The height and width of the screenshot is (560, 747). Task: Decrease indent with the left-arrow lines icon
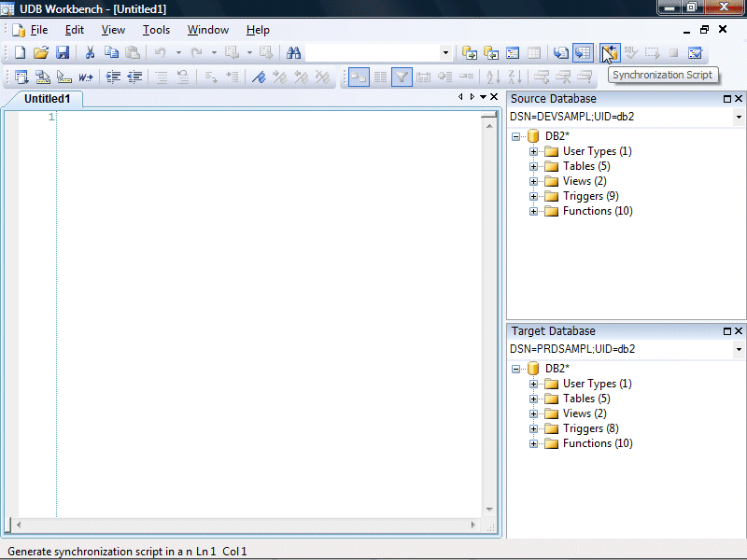tap(134, 77)
